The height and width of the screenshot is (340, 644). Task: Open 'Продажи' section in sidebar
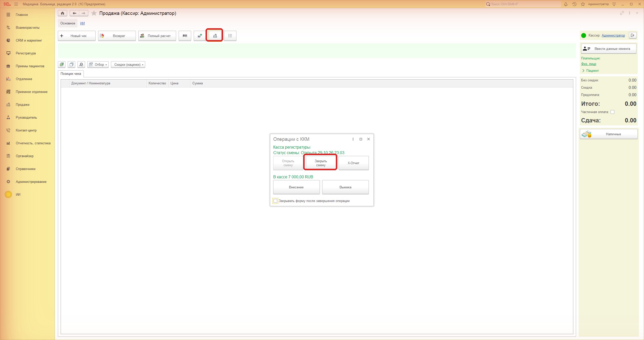pyautogui.click(x=23, y=105)
